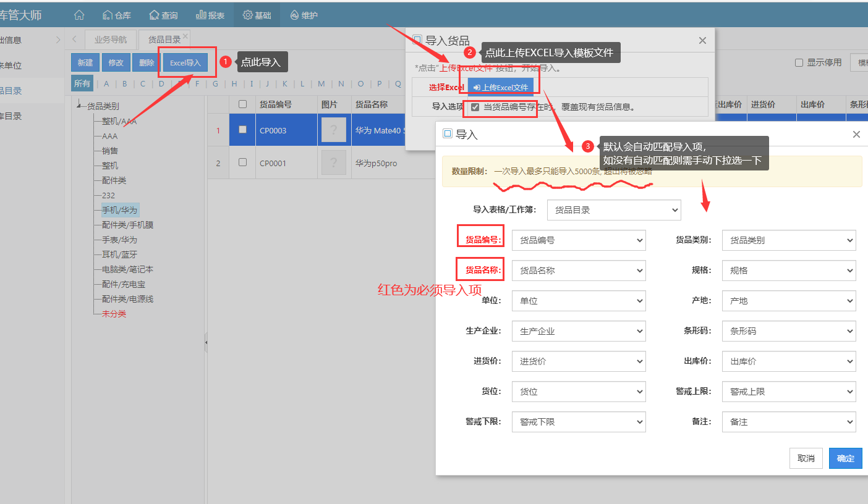Click 取消 in the 导入 dialog

[806, 458]
